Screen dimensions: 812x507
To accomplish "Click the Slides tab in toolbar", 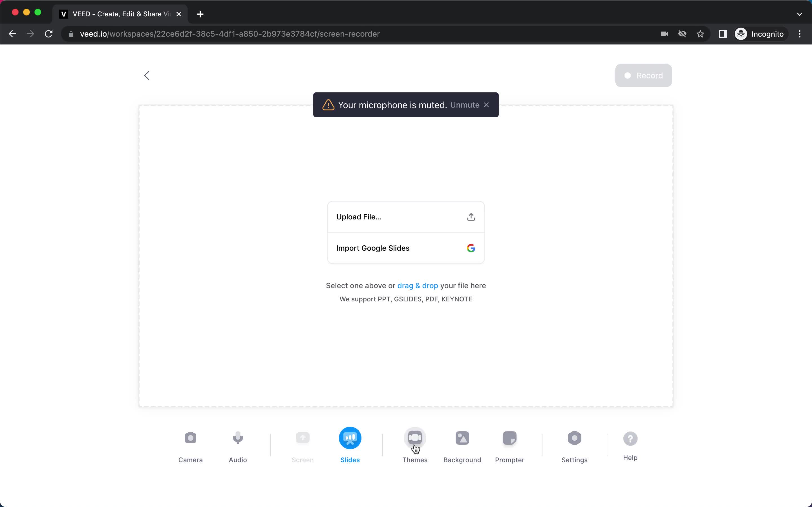I will pos(350,446).
